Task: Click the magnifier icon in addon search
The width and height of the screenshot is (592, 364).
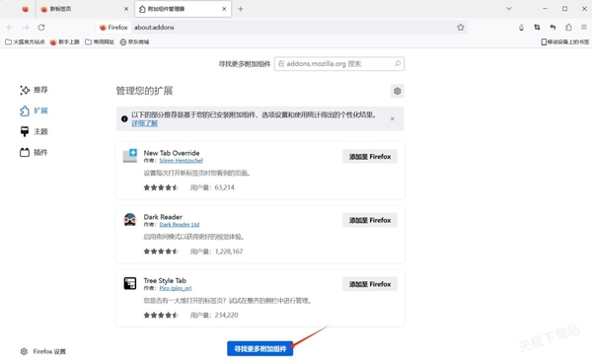Action: [398, 64]
